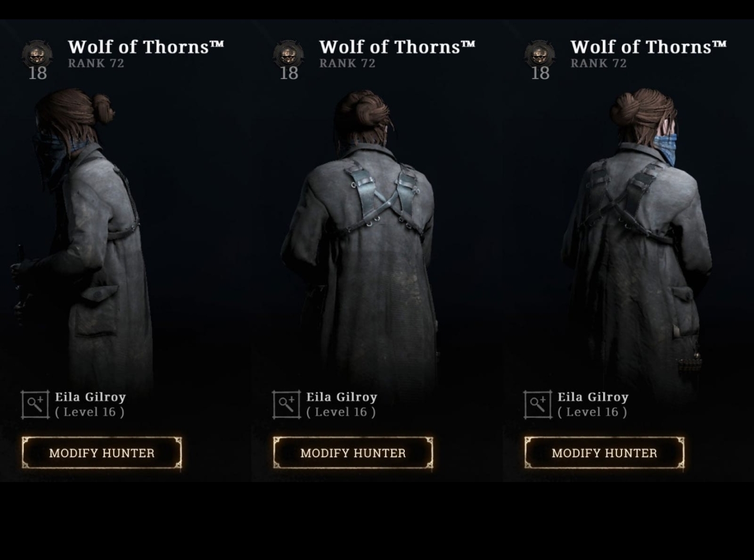The height and width of the screenshot is (560, 754).
Task: Click the Level 16 text in the right panel
Action: click(592, 412)
